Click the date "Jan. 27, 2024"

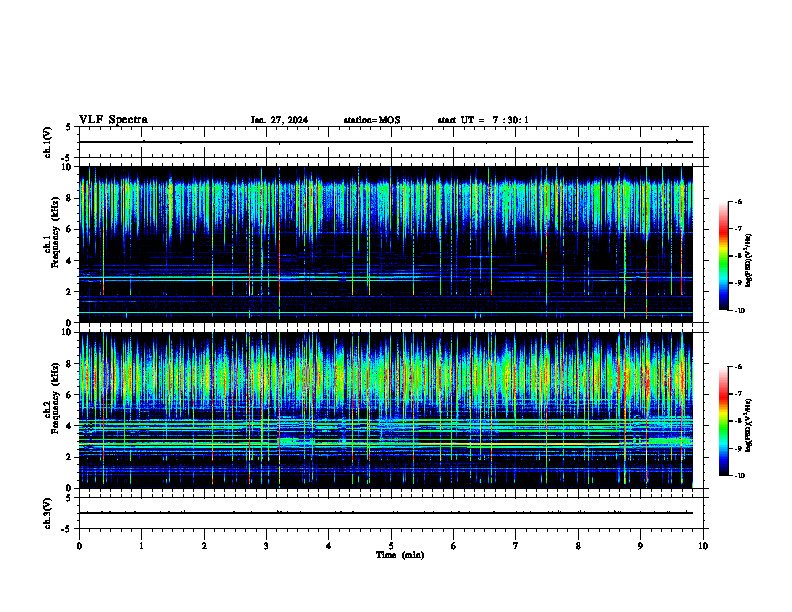tap(279, 120)
